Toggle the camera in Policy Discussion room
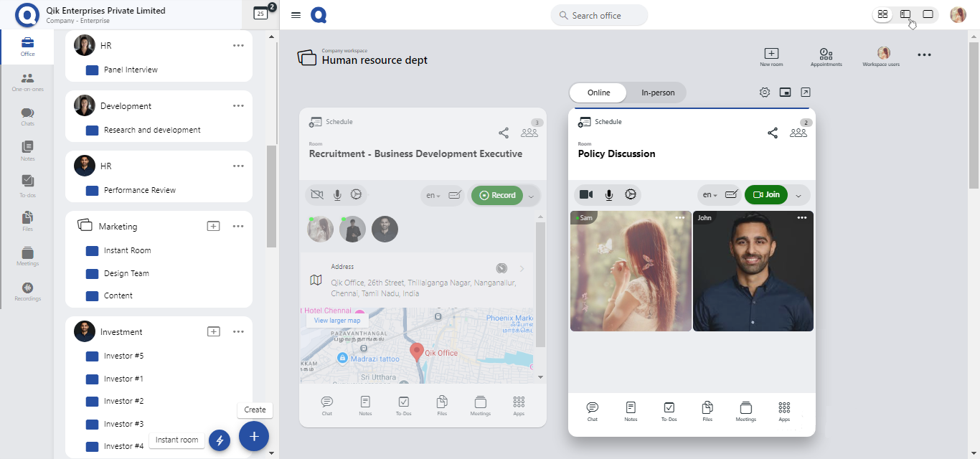The height and width of the screenshot is (459, 980). [586, 194]
